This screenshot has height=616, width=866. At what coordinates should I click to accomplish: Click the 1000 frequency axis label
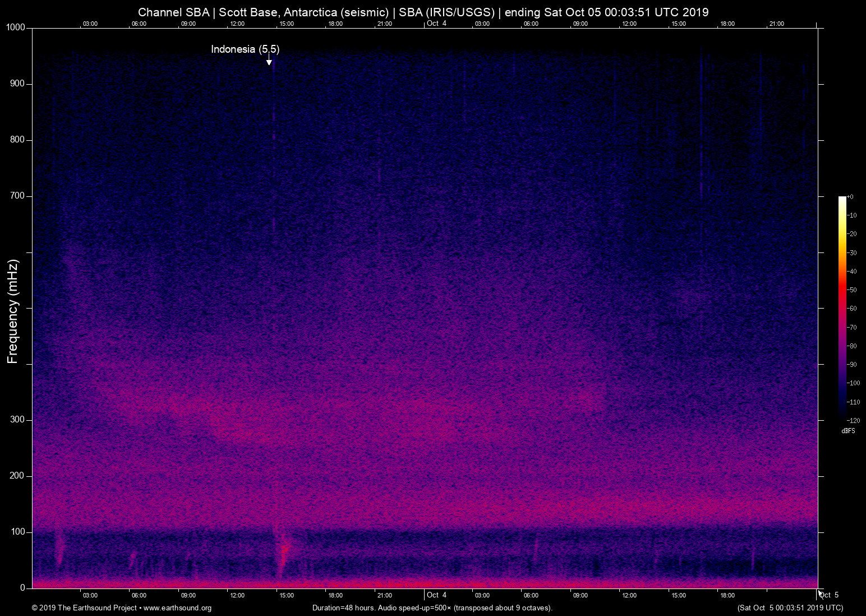coord(16,27)
